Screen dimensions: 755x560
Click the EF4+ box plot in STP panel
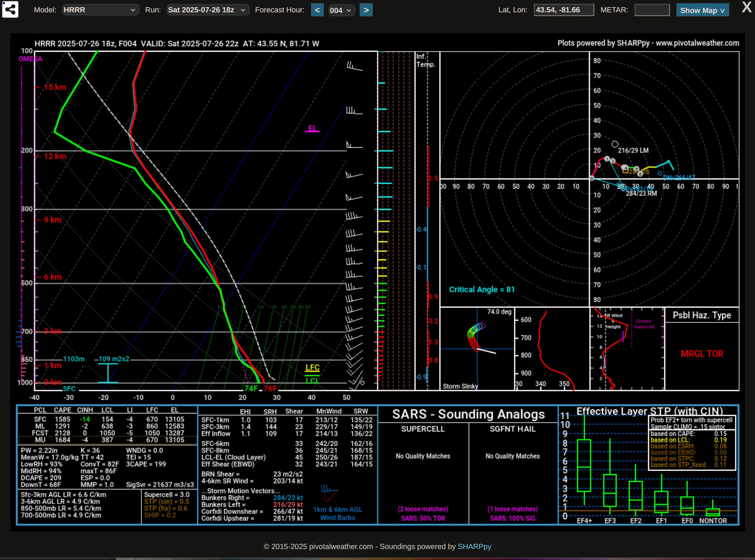click(x=584, y=465)
